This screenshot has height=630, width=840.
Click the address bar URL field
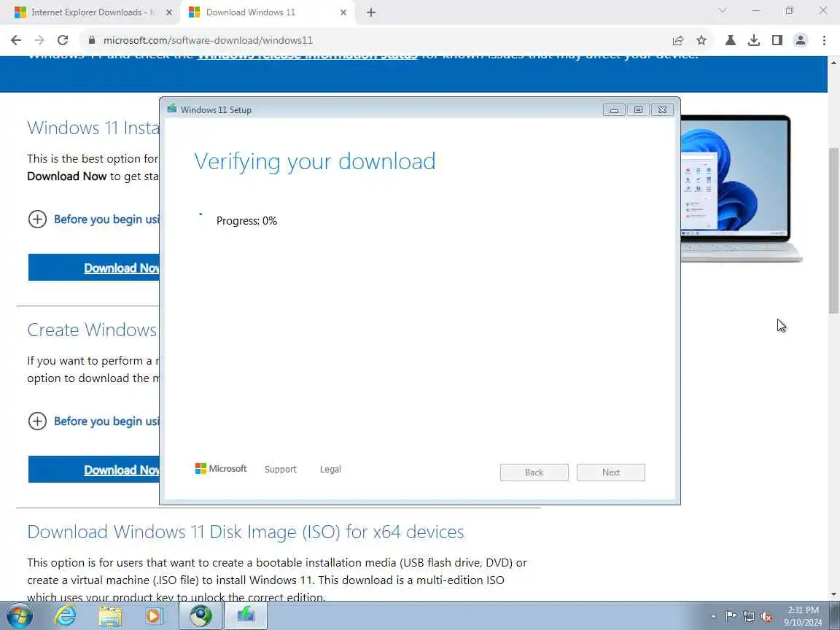pos(375,40)
